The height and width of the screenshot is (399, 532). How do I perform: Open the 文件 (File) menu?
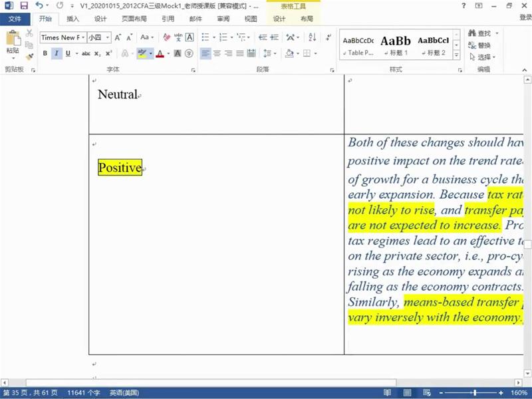point(15,19)
